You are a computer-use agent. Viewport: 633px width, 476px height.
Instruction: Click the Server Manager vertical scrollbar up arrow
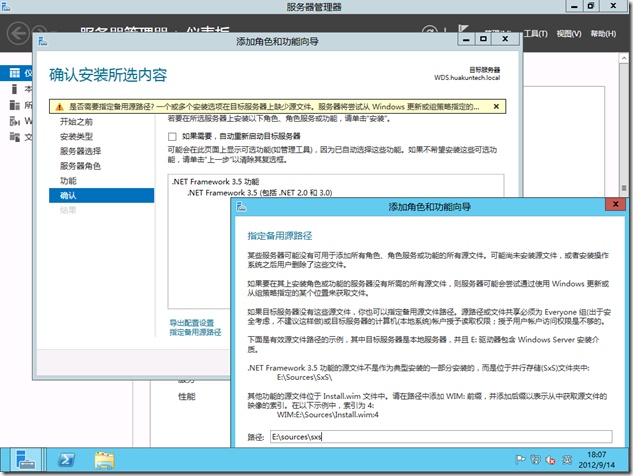point(624,59)
